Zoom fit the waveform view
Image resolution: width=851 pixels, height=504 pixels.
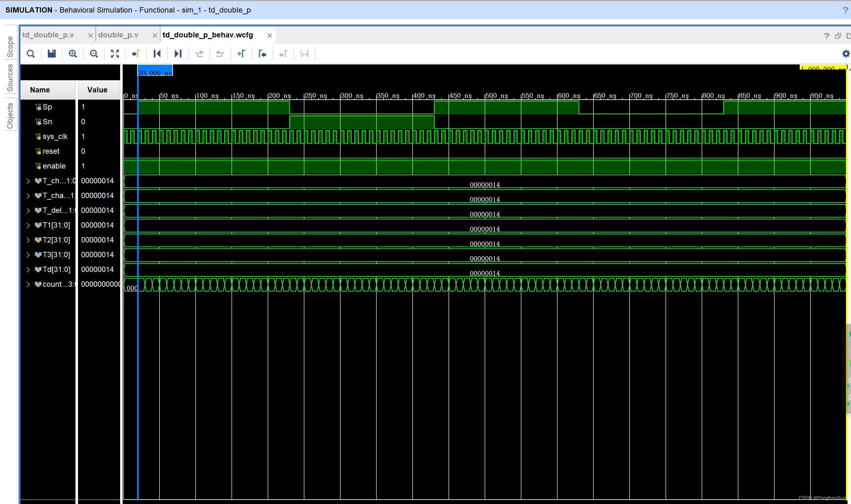[x=115, y=54]
